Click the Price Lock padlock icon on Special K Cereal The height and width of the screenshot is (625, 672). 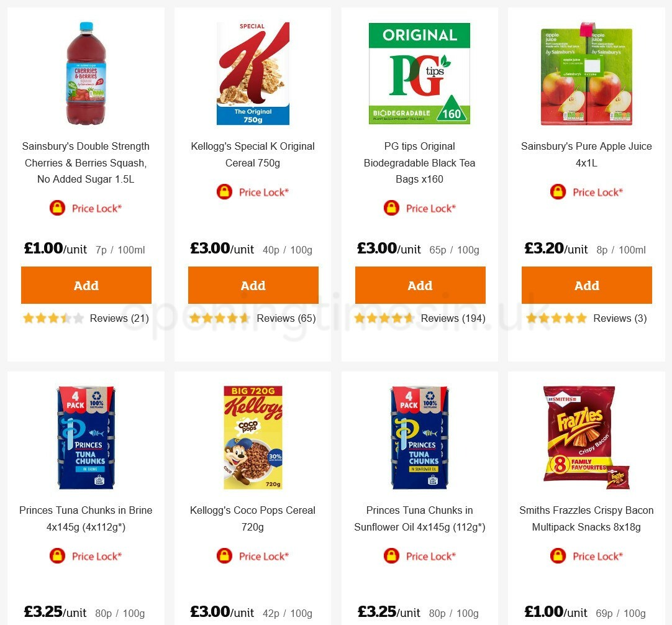pos(224,191)
